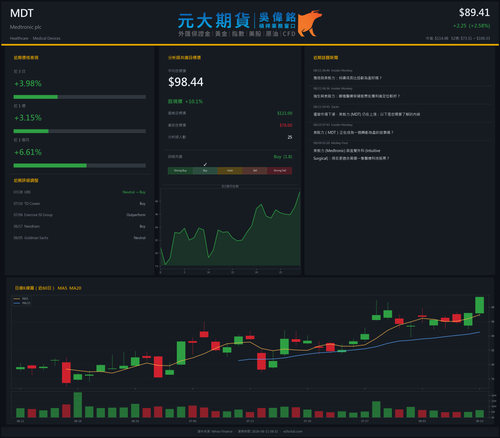Click the +10.1% upside value
Screen dimensions: 500x438
(x=194, y=101)
